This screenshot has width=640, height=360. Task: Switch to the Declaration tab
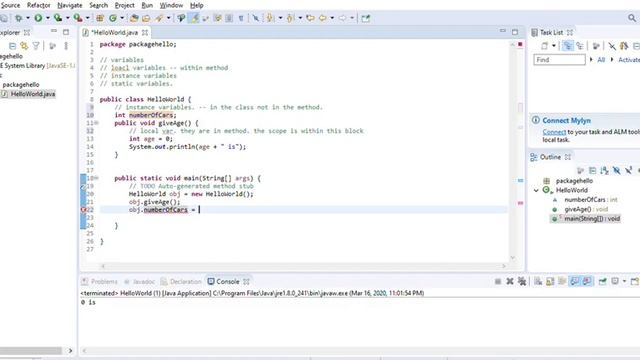(x=181, y=282)
